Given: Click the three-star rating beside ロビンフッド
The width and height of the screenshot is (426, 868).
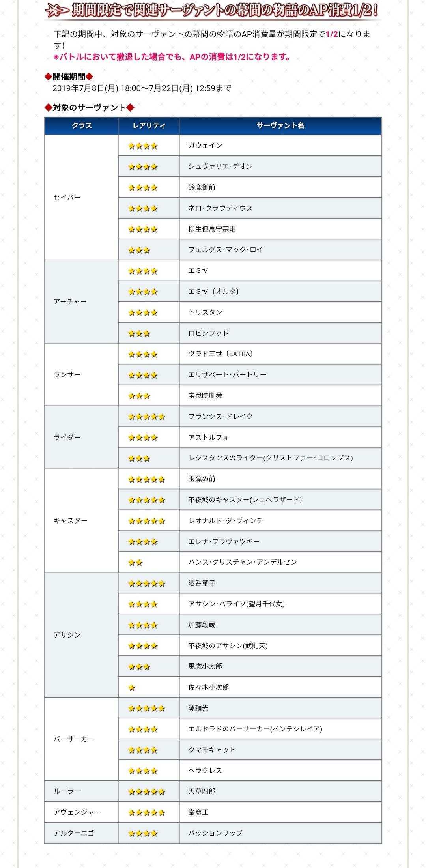Looking at the screenshot, I should coord(139,333).
